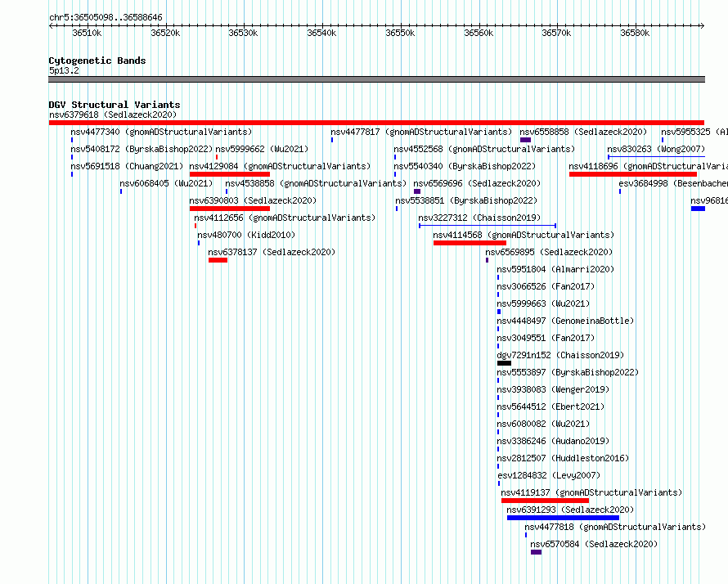Screen dimensions: 728x584
Task: Click the black bar under dgv7291n152
Action: pos(504,363)
